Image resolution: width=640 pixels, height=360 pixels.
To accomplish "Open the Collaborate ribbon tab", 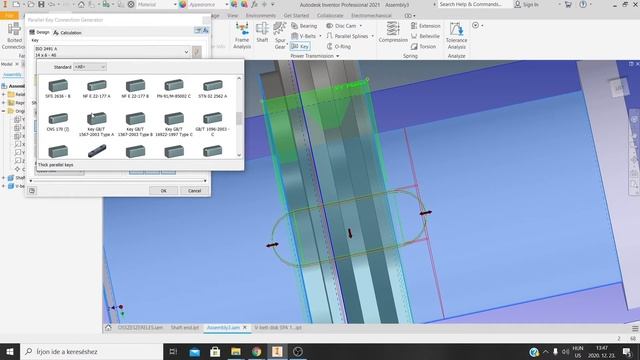I will tap(330, 16).
